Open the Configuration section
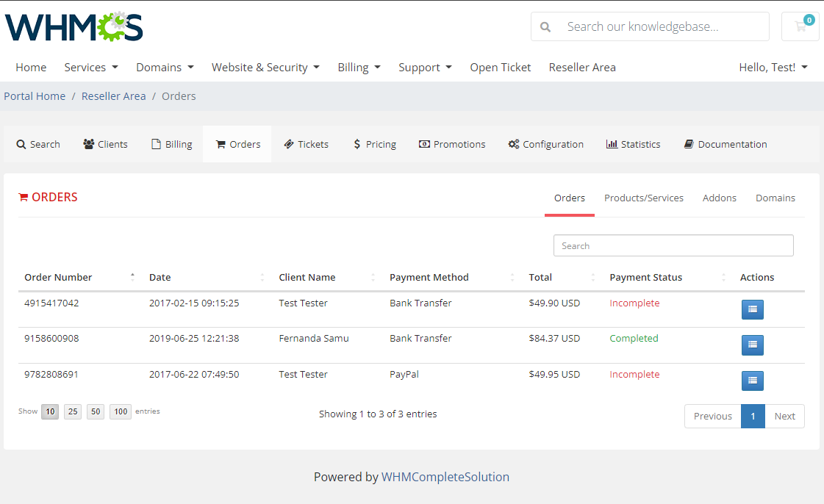The height and width of the screenshot is (504, 824). click(545, 145)
